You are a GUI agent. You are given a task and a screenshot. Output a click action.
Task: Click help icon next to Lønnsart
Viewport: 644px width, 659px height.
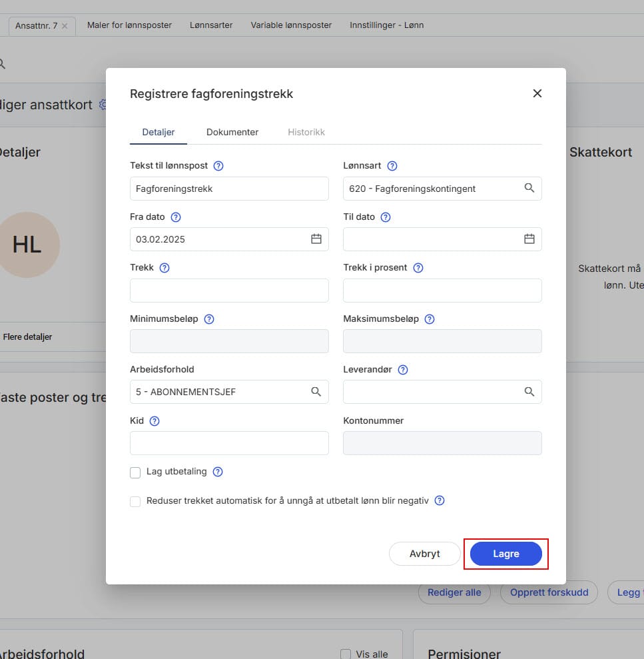[392, 166]
